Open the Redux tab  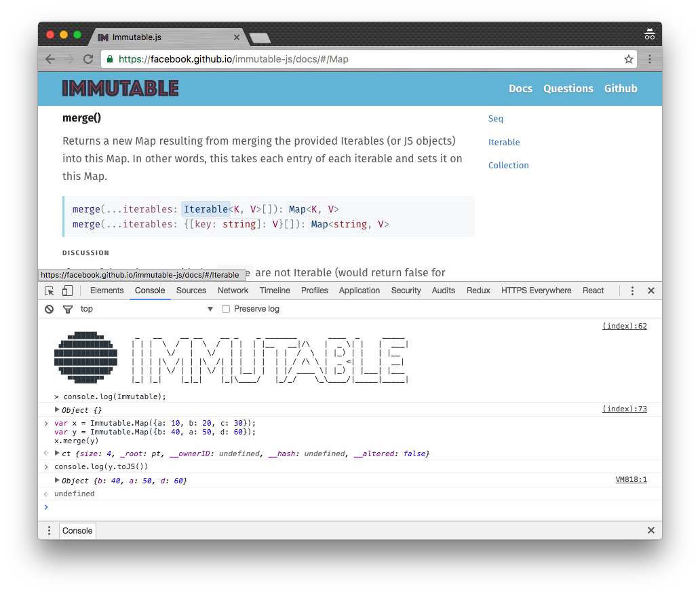(478, 291)
